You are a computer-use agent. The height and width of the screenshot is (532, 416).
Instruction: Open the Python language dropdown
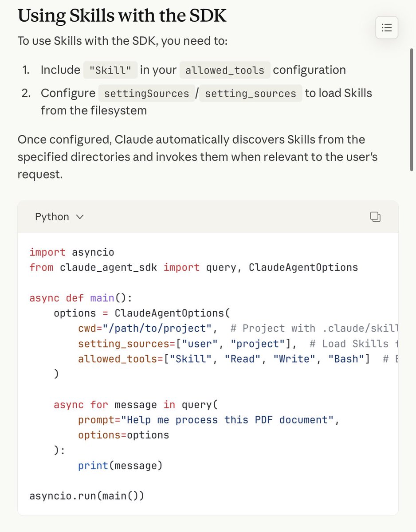59,217
